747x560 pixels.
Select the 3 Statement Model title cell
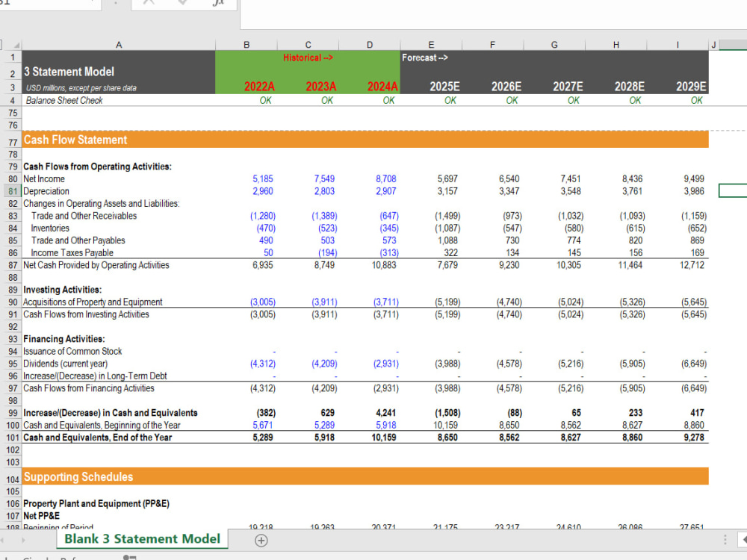[69, 72]
